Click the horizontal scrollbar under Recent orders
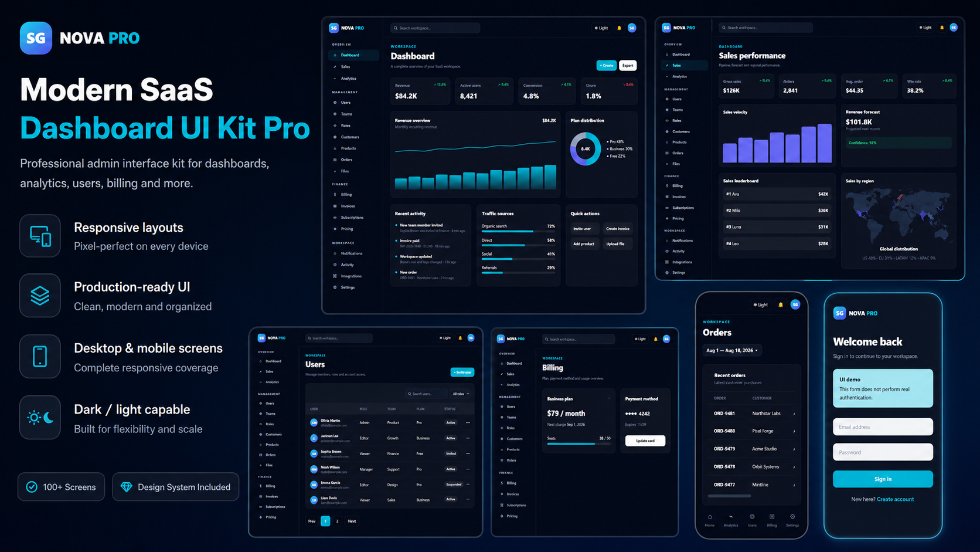The image size is (980, 552). (730, 496)
